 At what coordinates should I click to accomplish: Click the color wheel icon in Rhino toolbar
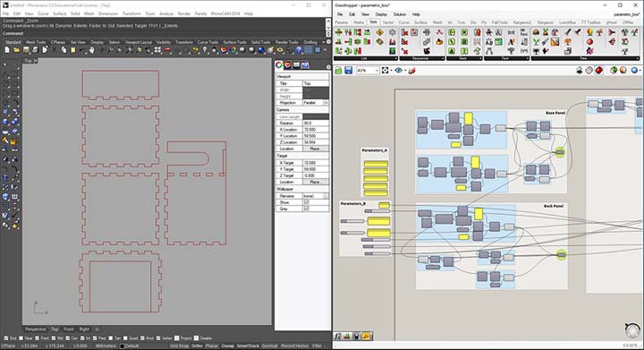coord(233,50)
